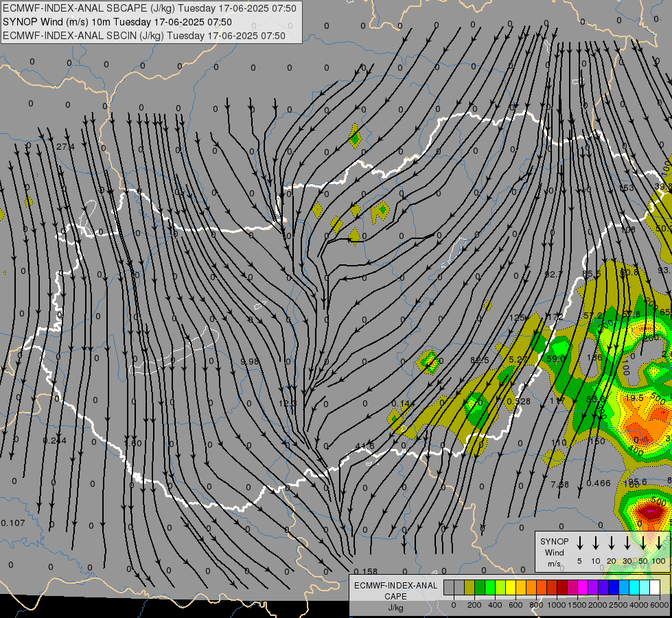Click the '0.158' value on the map

[366, 571]
